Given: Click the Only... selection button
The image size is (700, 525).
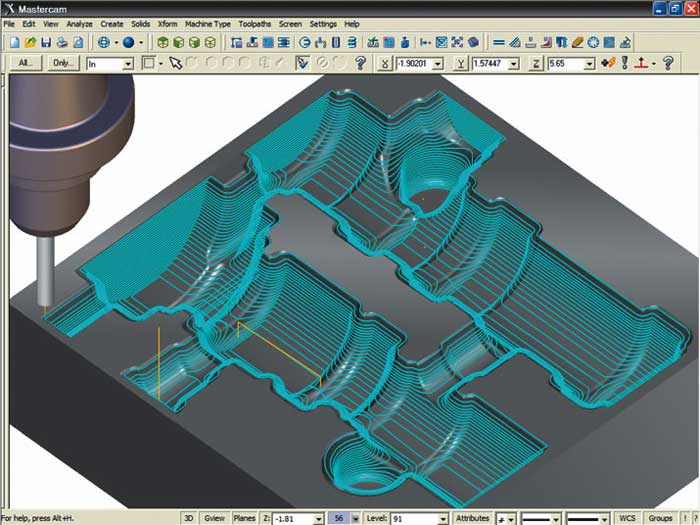Looking at the screenshot, I should (x=63, y=63).
